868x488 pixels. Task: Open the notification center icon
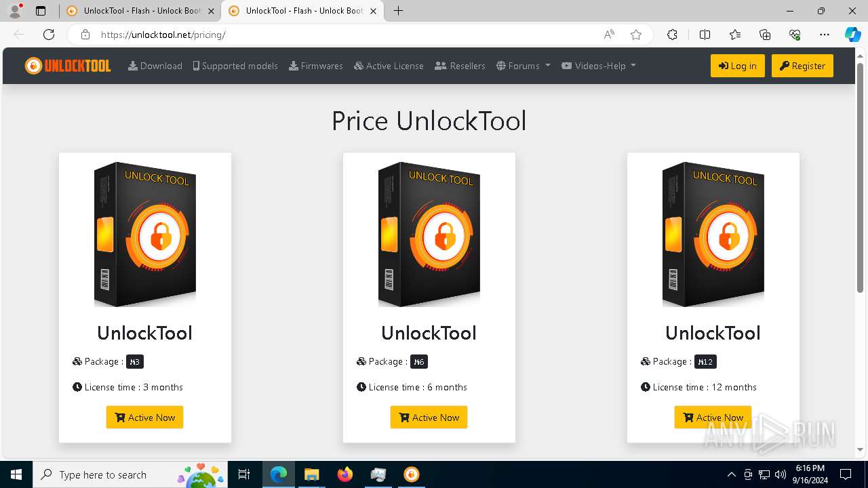(846, 474)
